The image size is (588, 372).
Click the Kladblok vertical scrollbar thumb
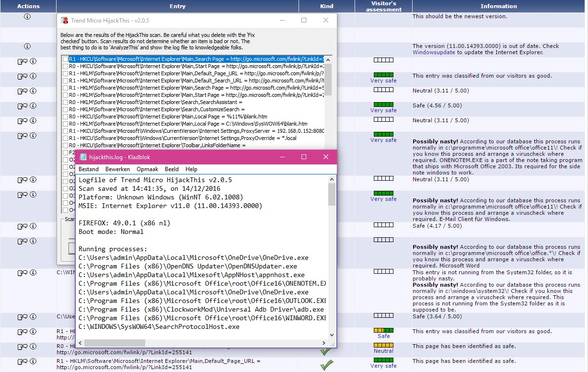(x=332, y=194)
